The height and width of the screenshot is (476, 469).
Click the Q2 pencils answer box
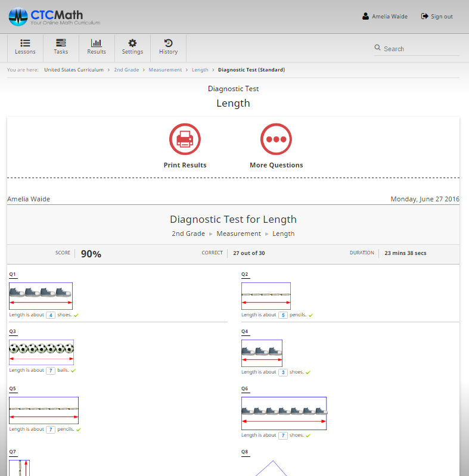pyautogui.click(x=283, y=315)
